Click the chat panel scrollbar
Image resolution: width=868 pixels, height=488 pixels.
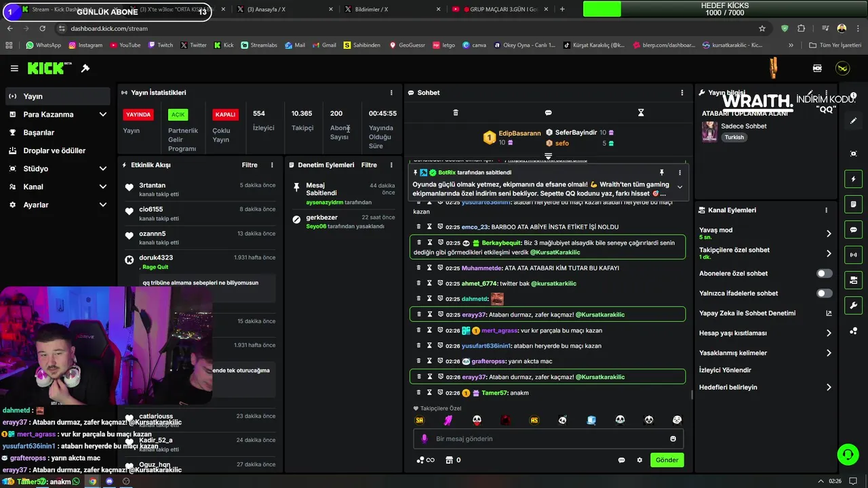(692, 394)
